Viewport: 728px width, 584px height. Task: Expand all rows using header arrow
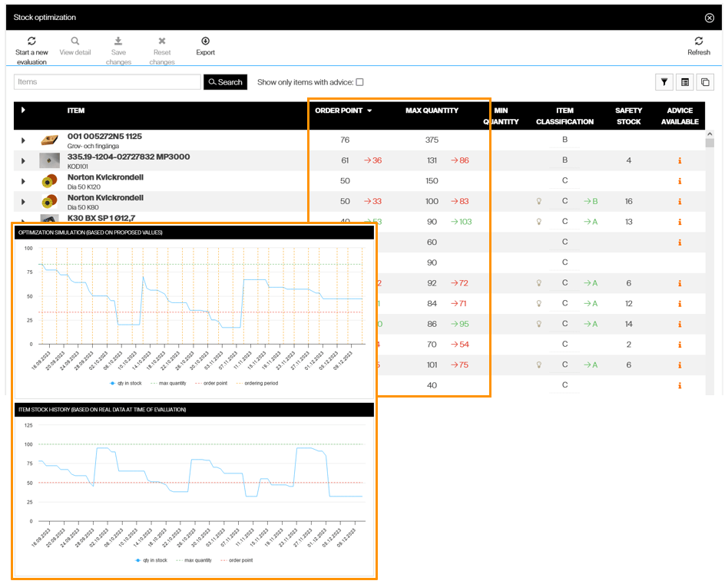[23, 111]
